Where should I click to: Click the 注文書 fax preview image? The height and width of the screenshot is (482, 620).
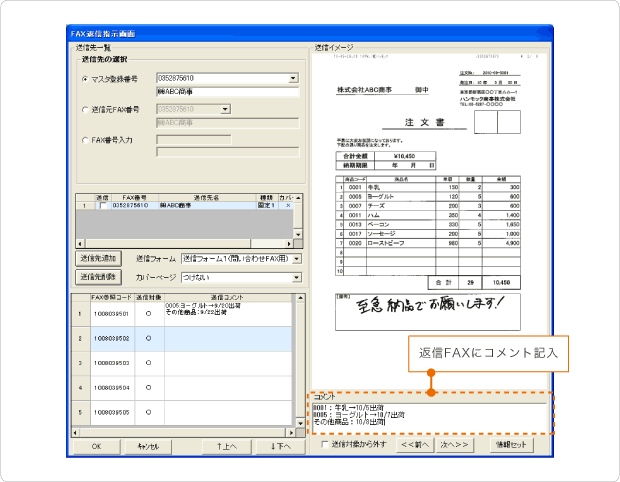click(x=429, y=221)
